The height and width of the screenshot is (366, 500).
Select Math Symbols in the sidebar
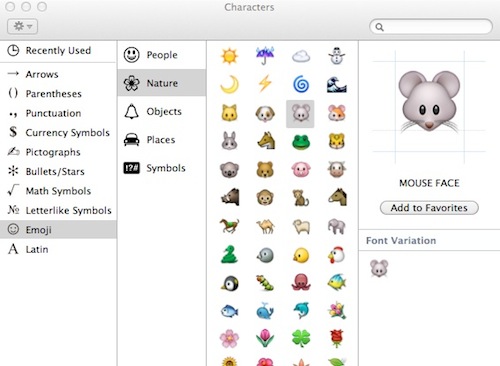click(x=58, y=191)
